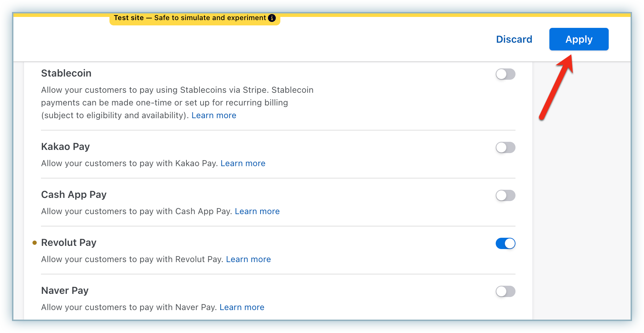Viewport: 644px width, 333px height.
Task: Enable the Cash App Pay toggle
Action: tap(505, 195)
